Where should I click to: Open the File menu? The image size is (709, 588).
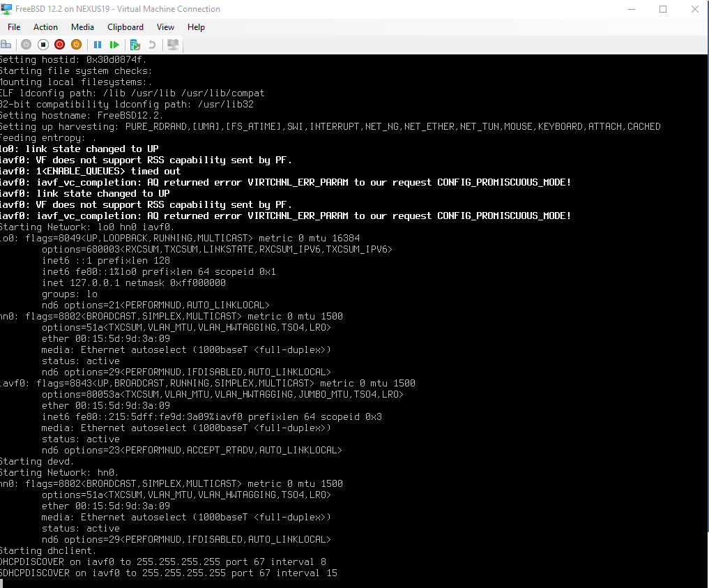14,27
